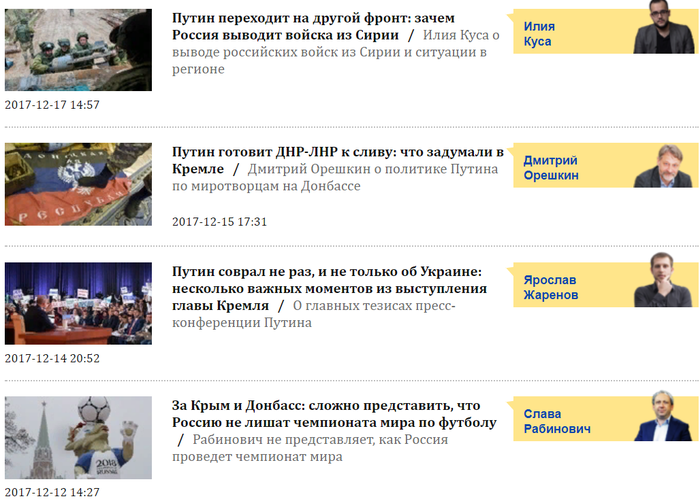
Task: Select author name Дмитрий Орешкин
Action: tap(551, 168)
